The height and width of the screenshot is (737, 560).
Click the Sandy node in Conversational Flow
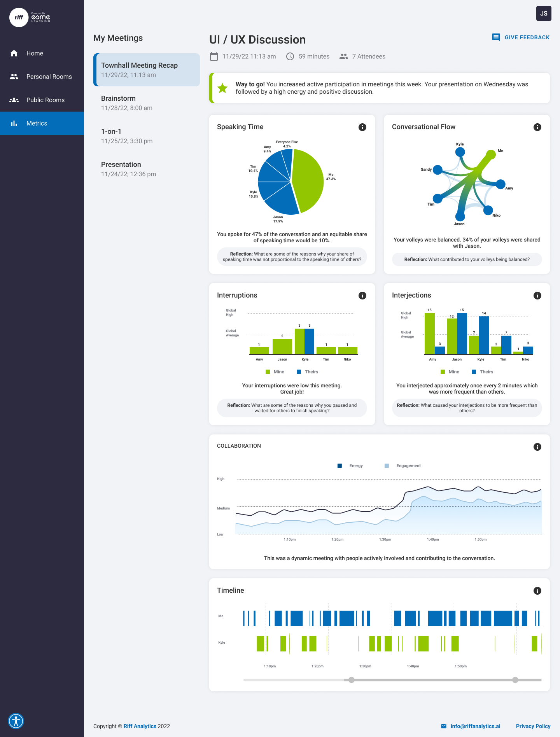437,170
